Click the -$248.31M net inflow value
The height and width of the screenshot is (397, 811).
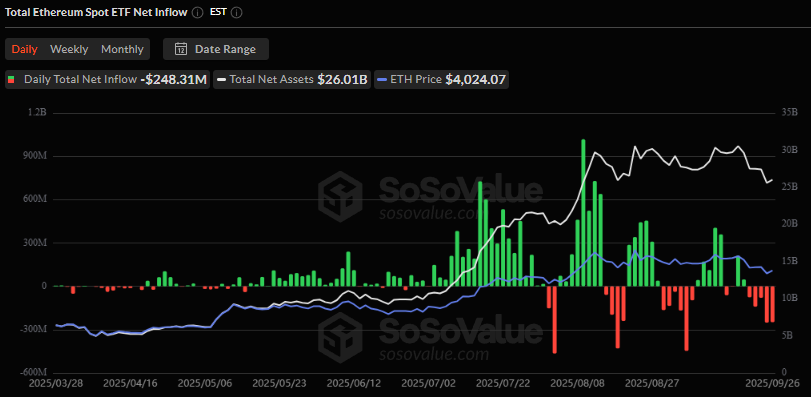173,80
